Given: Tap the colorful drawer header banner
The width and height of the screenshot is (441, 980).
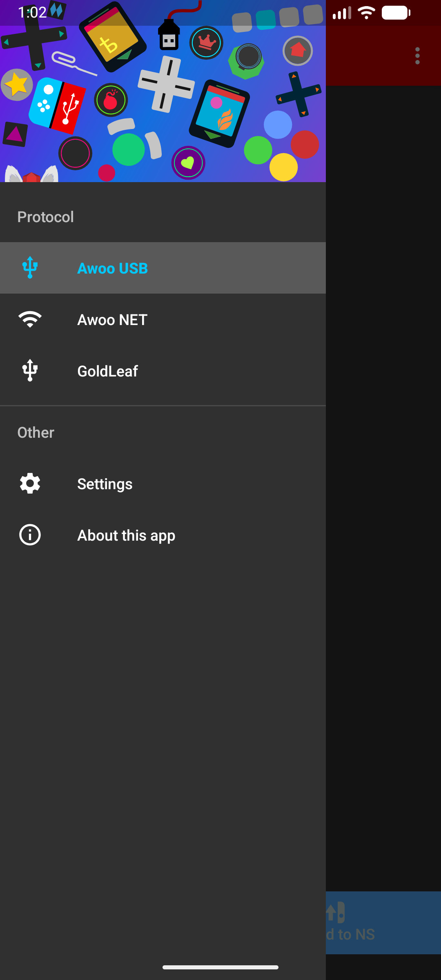Looking at the screenshot, I should pyautogui.click(x=163, y=91).
